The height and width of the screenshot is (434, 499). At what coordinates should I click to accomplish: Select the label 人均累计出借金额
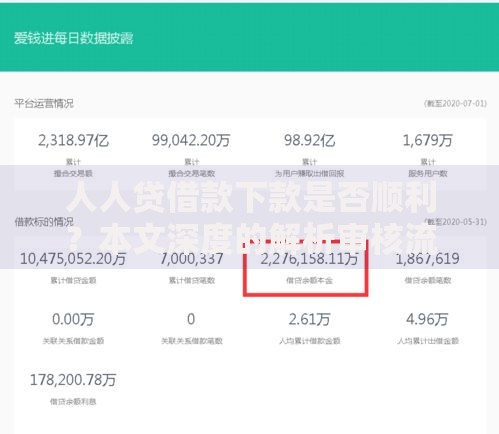click(428, 341)
